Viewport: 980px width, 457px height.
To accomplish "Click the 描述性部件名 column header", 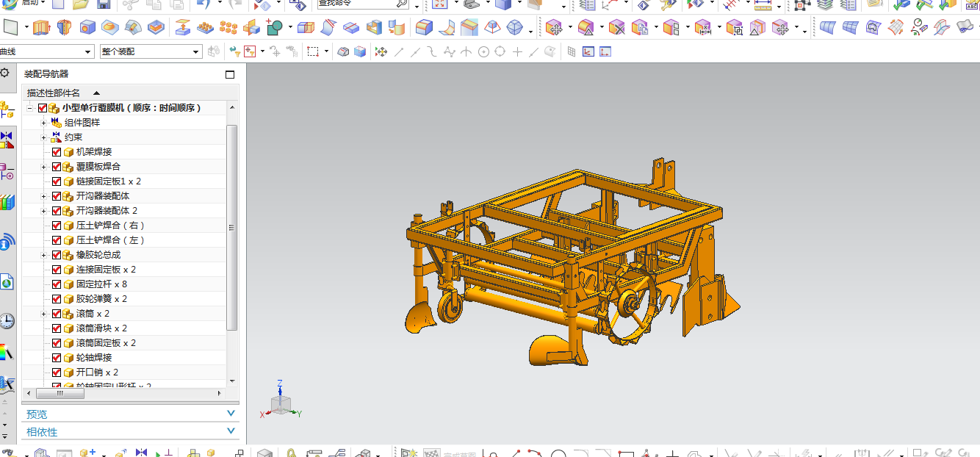I will pyautogui.click(x=54, y=93).
